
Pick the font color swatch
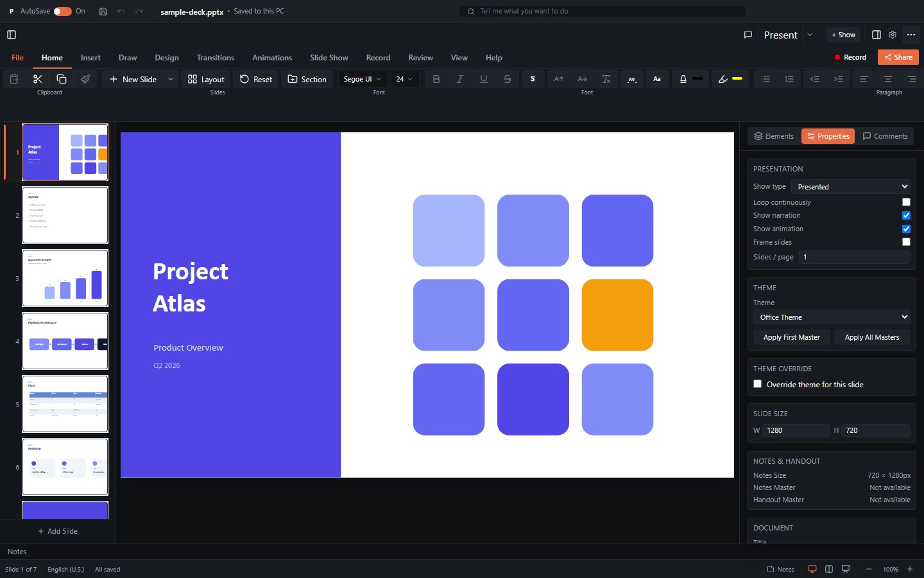point(698,79)
